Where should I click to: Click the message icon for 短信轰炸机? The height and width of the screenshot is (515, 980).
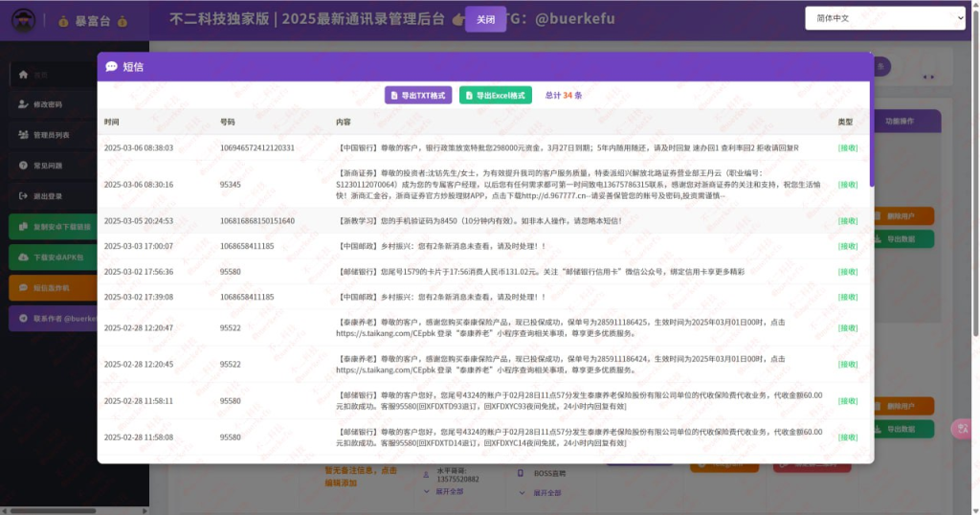click(x=23, y=288)
